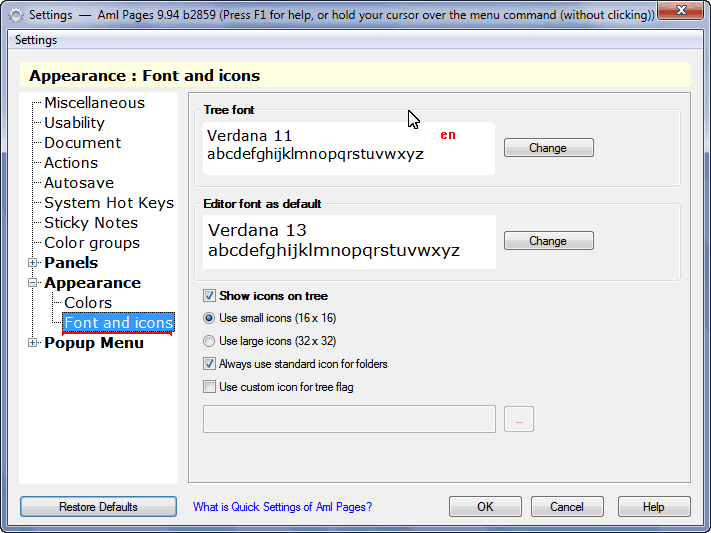Expand the Panels tree node
This screenshot has width=711, height=533.
(32, 263)
